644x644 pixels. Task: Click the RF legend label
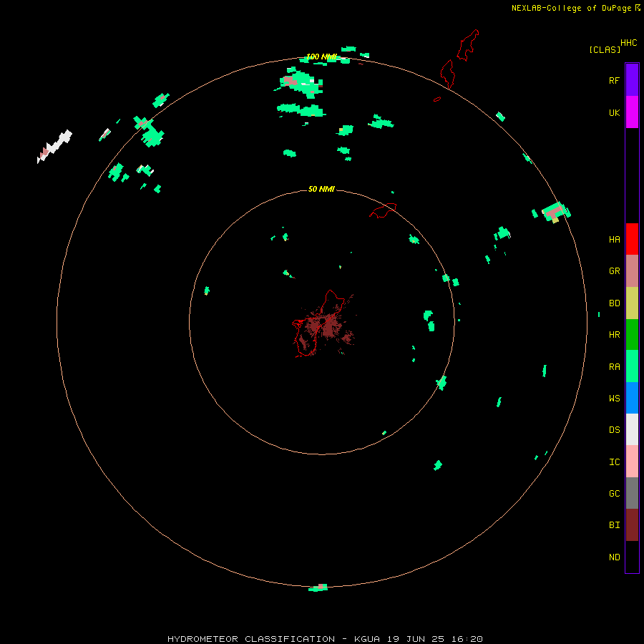[614, 80]
